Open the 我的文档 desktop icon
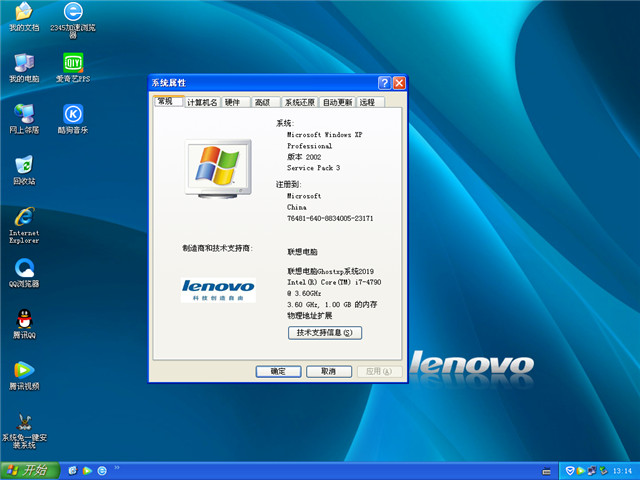This screenshot has height=480, width=640. [24, 16]
